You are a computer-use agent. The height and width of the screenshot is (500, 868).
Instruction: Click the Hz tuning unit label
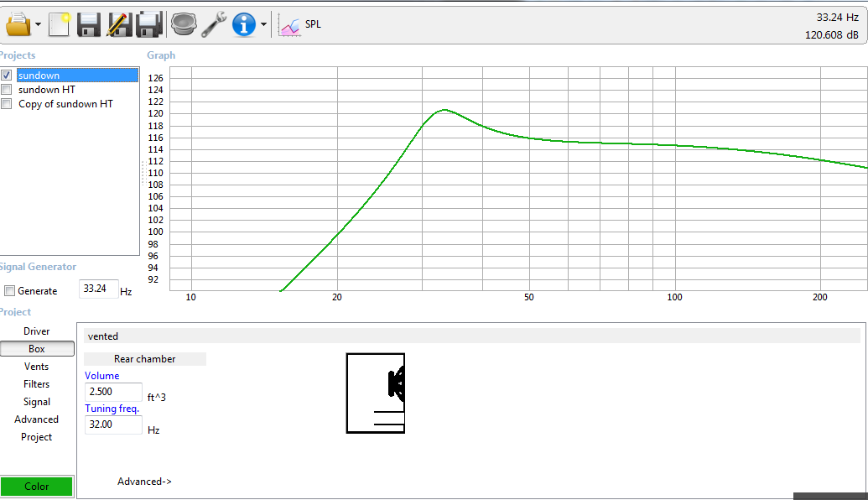pos(153,430)
